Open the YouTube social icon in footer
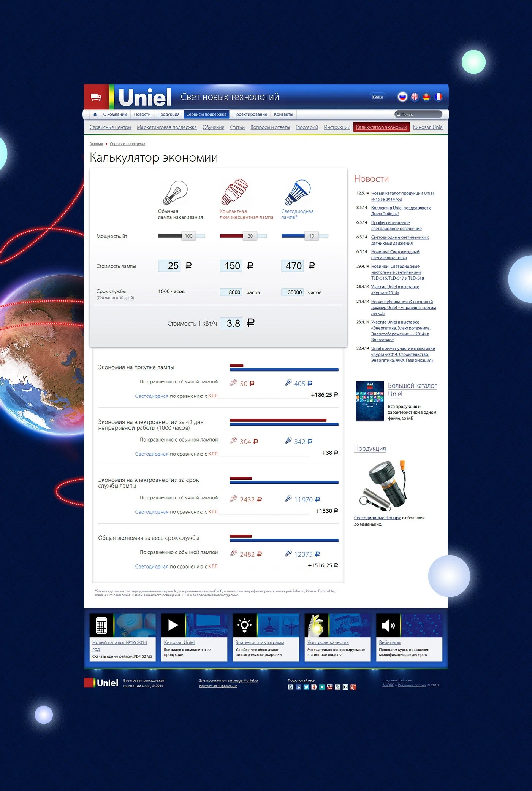This screenshot has height=791, width=532. [x=329, y=687]
